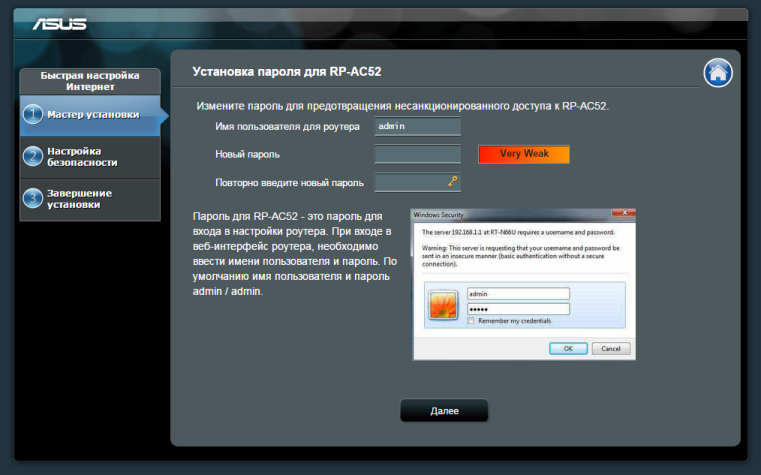Select Завершение установки step

click(90, 199)
